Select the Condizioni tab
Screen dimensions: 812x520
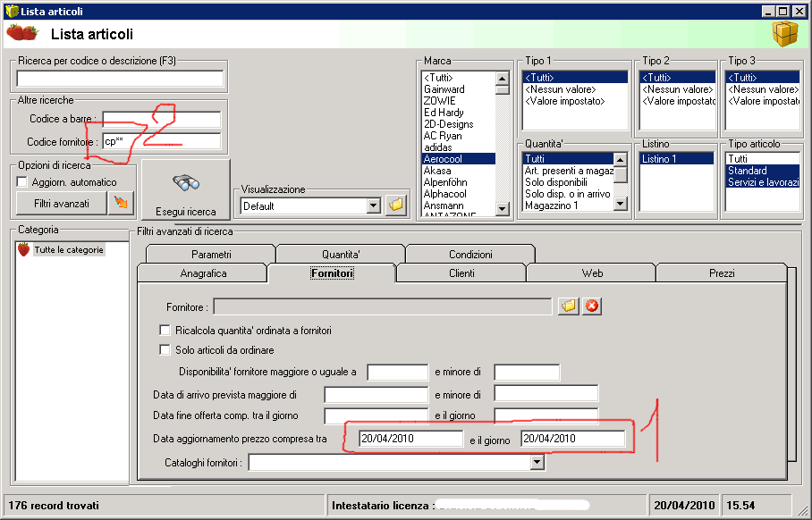click(470, 254)
